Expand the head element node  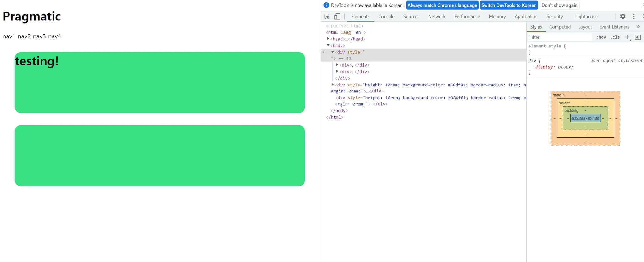click(x=328, y=39)
